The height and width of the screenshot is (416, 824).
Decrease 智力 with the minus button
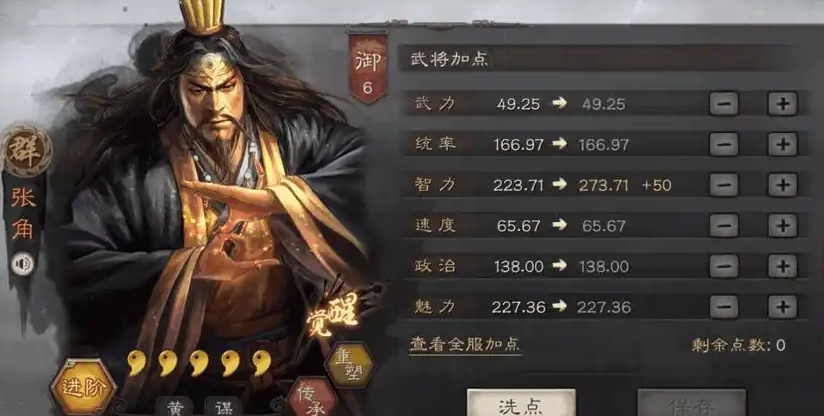(x=724, y=185)
